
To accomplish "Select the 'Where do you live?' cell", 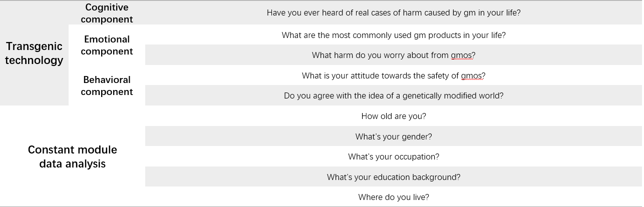I will [x=394, y=197].
